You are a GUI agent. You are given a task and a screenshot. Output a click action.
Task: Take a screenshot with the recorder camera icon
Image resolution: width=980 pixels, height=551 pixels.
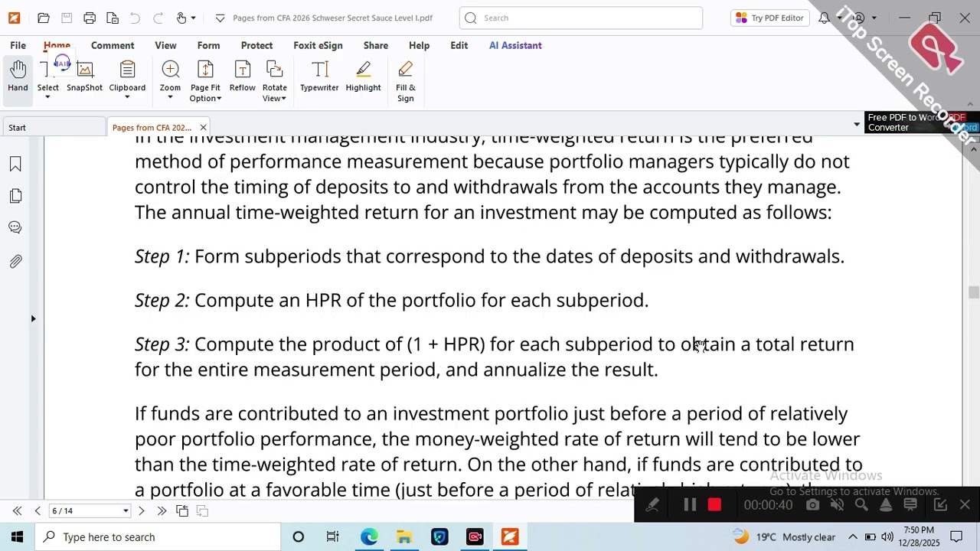812,505
